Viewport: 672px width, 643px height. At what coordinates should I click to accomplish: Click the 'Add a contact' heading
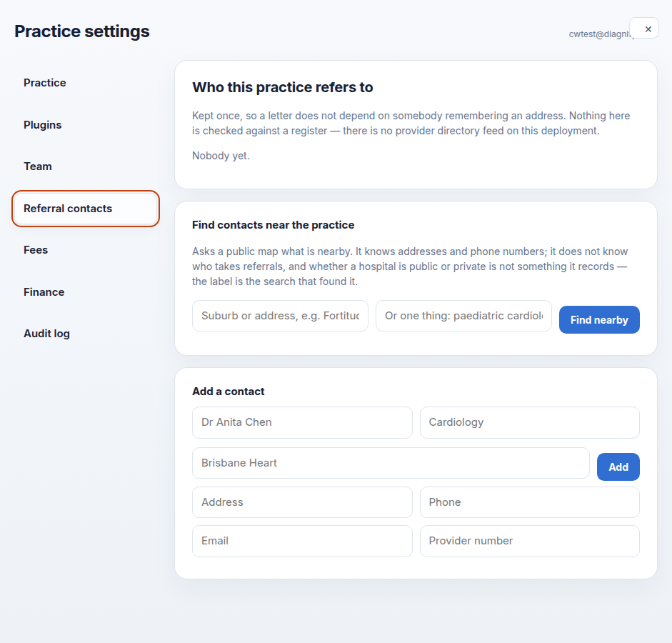point(228,392)
